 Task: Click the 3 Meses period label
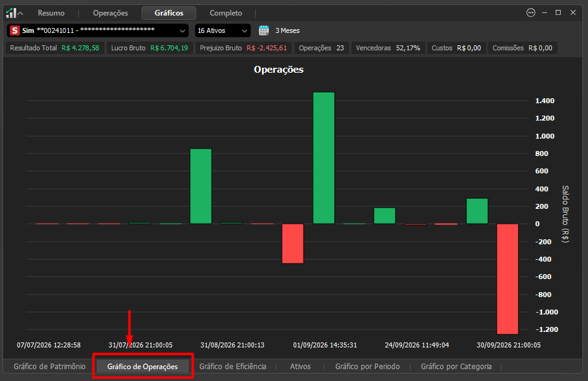tap(287, 30)
